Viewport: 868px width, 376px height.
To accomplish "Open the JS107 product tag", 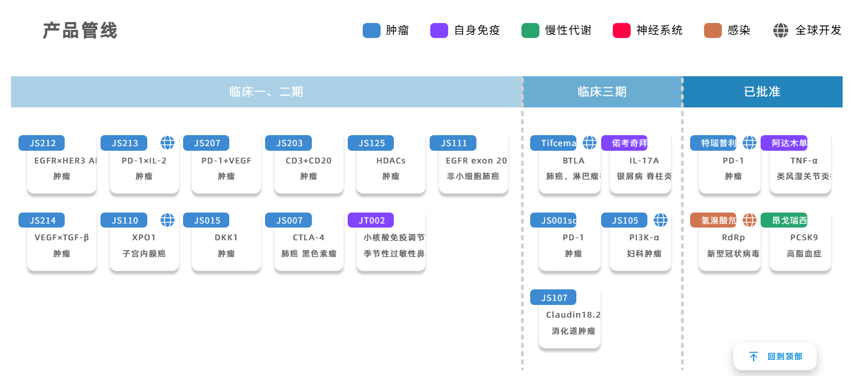I will pyautogui.click(x=553, y=297).
